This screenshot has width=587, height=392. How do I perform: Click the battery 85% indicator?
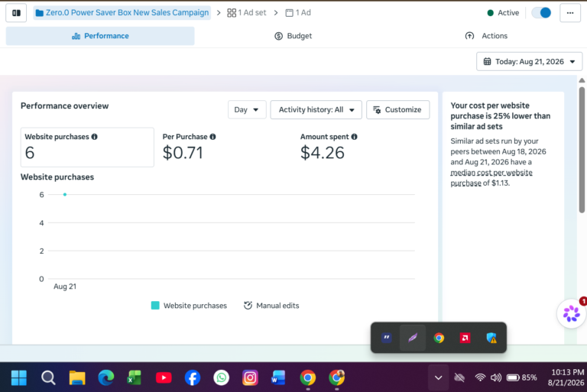[522, 377]
